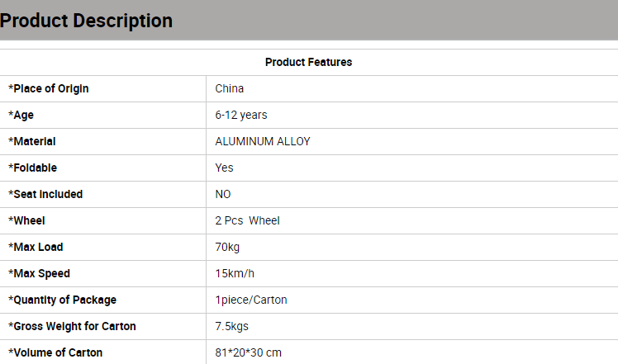Select the NO value for Seat

click(223, 194)
